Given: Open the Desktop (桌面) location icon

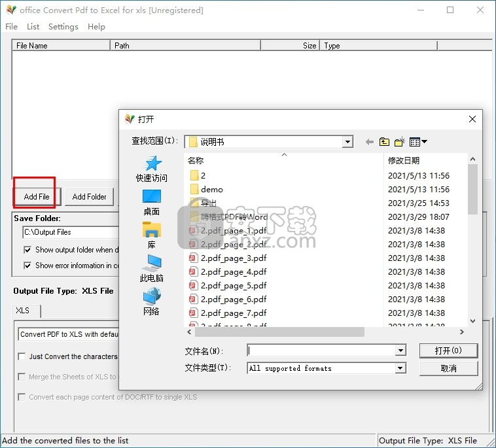Looking at the screenshot, I should (152, 196).
